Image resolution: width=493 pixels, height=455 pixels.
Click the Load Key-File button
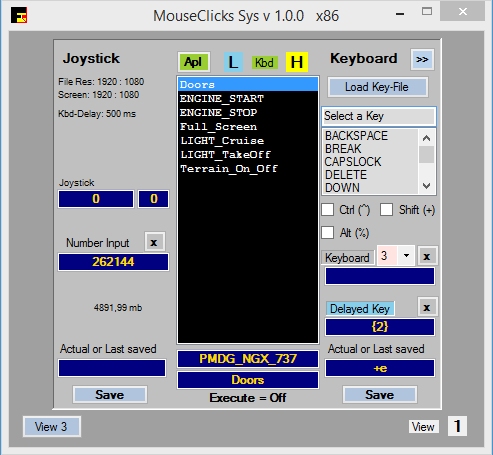pyautogui.click(x=377, y=87)
